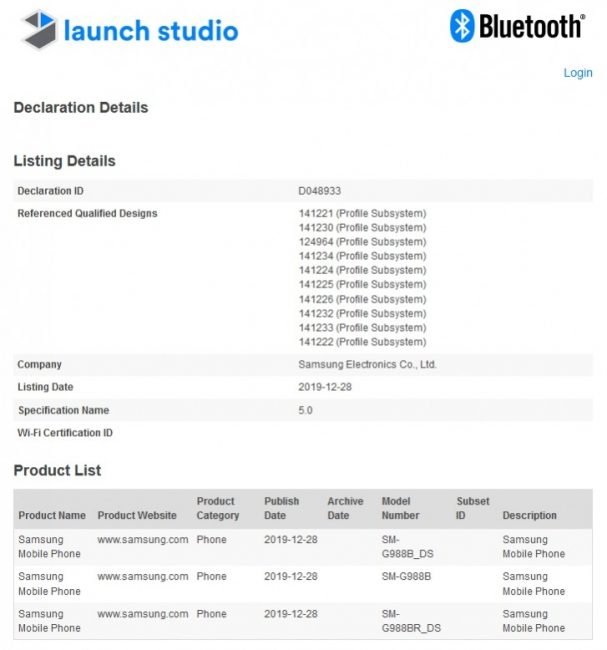Open www.samsung.com link in third row
Viewport: 607px width, 650px height.
coord(143,614)
